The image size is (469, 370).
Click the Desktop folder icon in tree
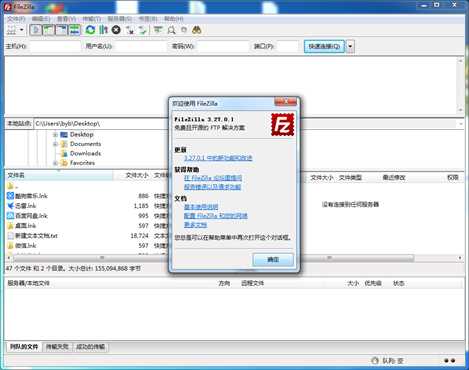point(64,135)
